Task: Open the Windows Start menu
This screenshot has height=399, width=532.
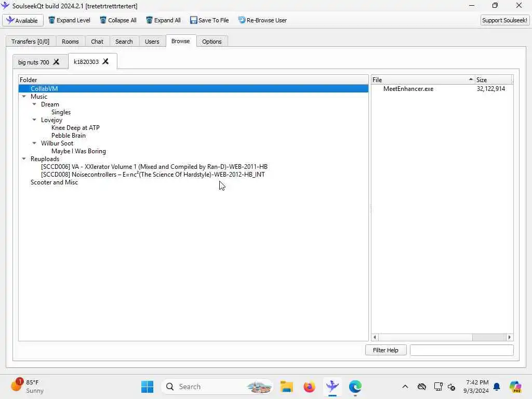Action: pos(147,387)
